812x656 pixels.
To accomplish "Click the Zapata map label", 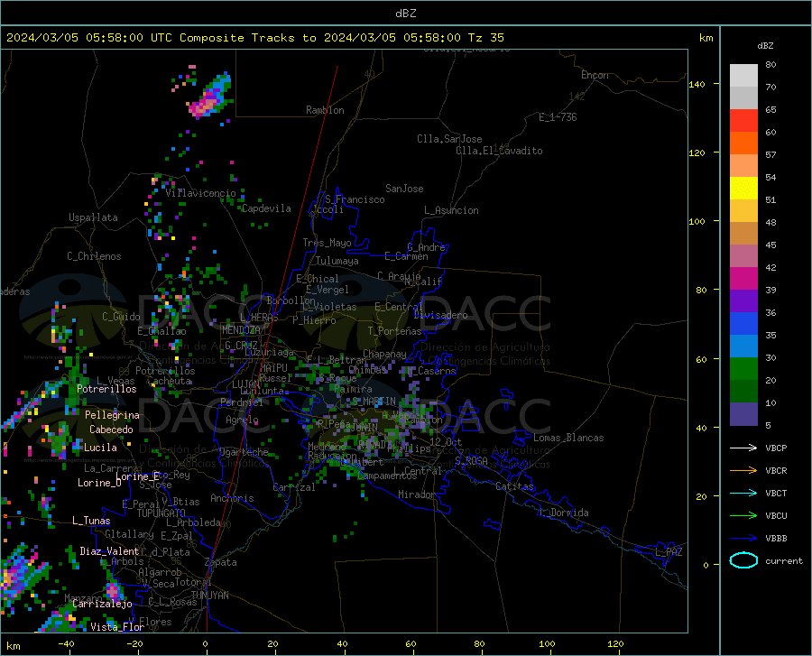I will pyautogui.click(x=221, y=562).
